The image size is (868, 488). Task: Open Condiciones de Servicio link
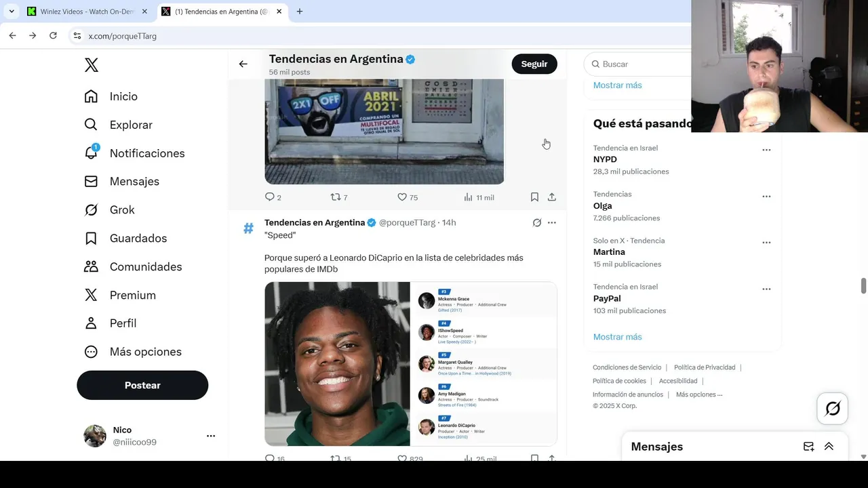627,367
